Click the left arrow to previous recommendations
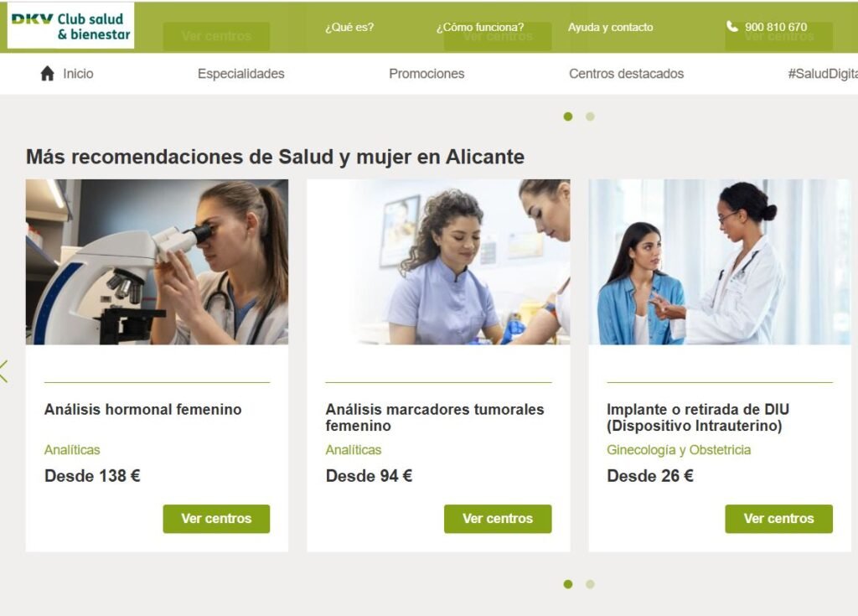Image resolution: width=858 pixels, height=616 pixels. click(4, 371)
